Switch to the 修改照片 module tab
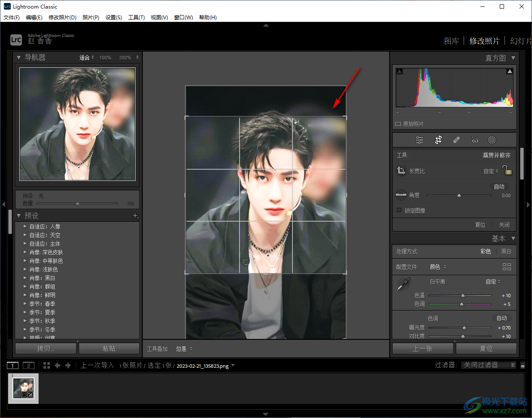 [485, 41]
